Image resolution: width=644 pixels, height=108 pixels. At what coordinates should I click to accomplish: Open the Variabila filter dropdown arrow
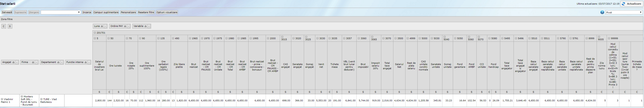tap(149, 26)
